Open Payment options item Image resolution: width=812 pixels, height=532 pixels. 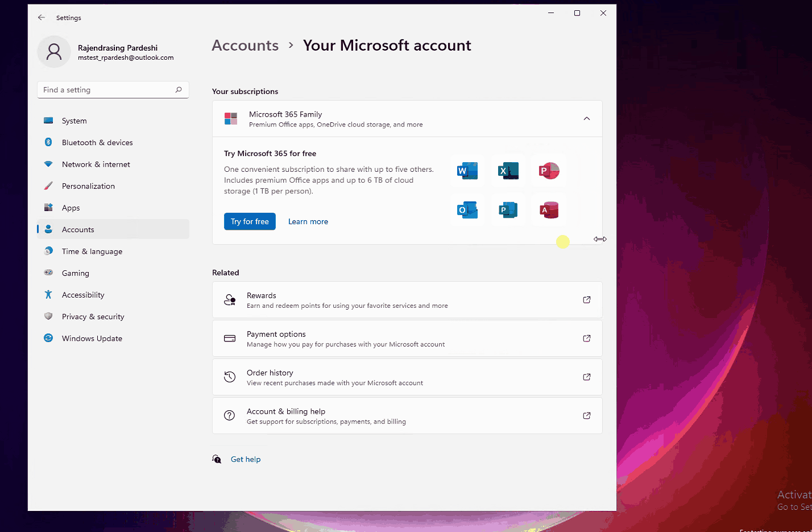407,339
